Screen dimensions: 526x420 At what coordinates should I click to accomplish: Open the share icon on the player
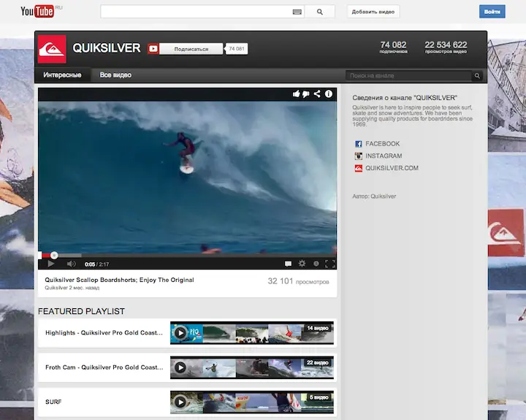[x=317, y=94]
